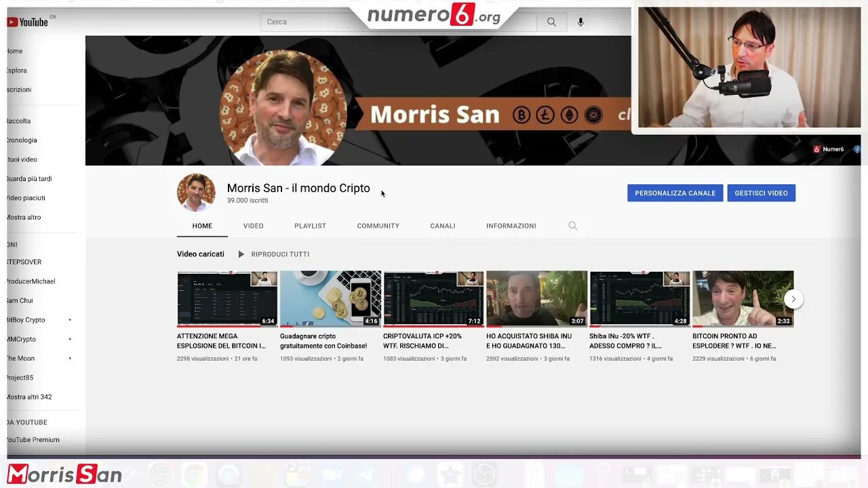Open MMCrypto subscription
The width and height of the screenshot is (868, 488).
coord(22,339)
